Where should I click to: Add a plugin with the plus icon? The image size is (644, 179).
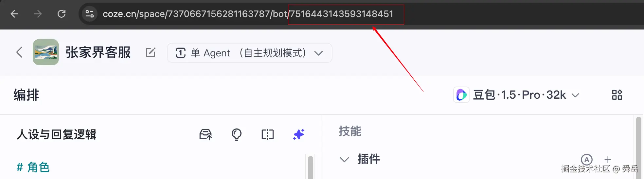608,160
